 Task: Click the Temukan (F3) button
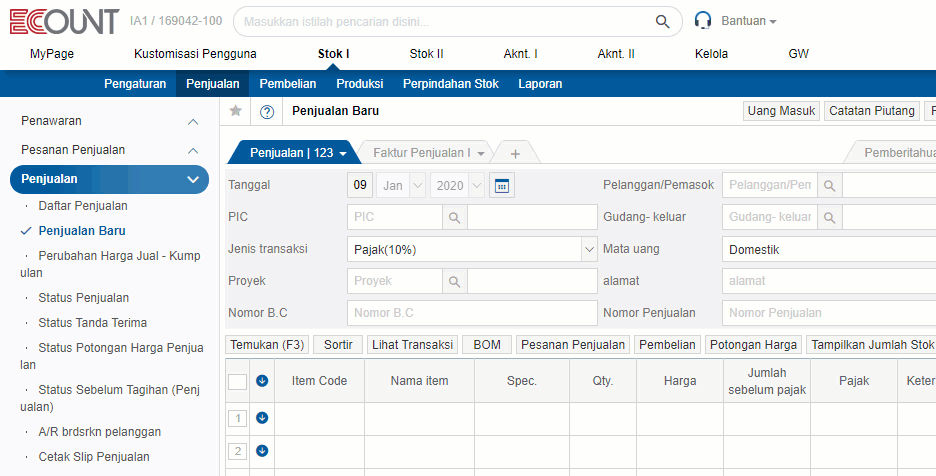pyautogui.click(x=268, y=345)
